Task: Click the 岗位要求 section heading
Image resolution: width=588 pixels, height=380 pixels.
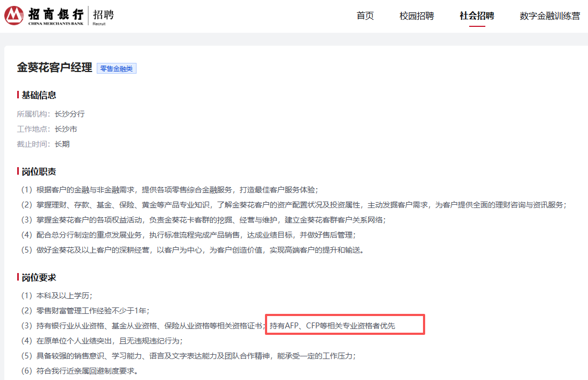Action: pyautogui.click(x=39, y=277)
